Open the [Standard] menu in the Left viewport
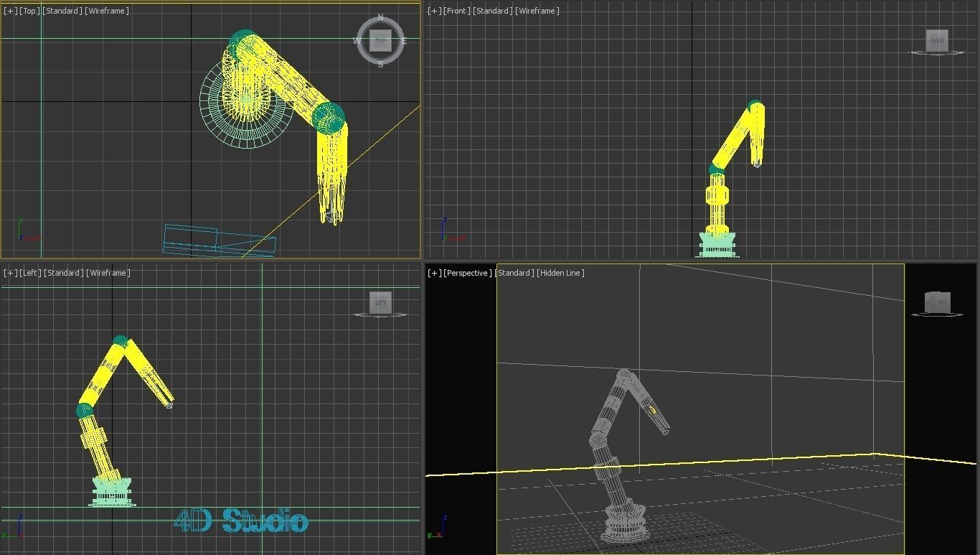 click(x=63, y=273)
